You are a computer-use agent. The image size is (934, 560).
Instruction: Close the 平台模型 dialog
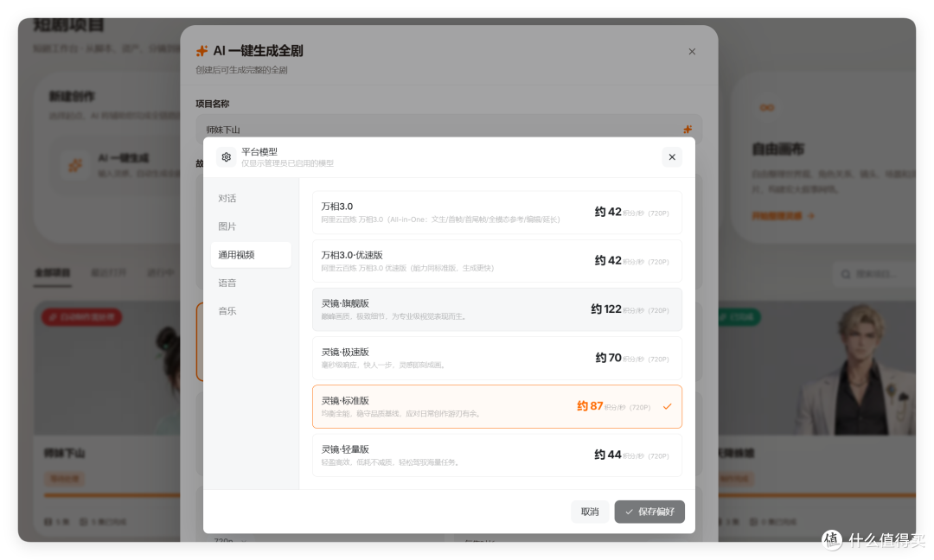point(672,157)
